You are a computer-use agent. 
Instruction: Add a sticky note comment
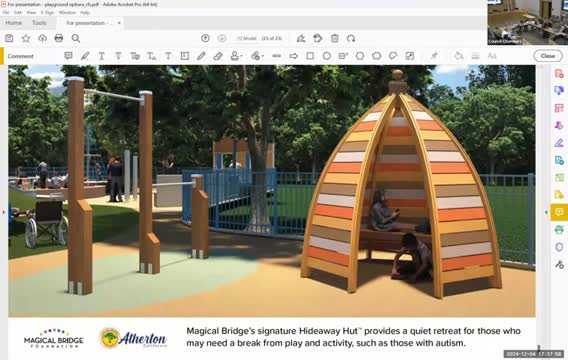point(68,56)
